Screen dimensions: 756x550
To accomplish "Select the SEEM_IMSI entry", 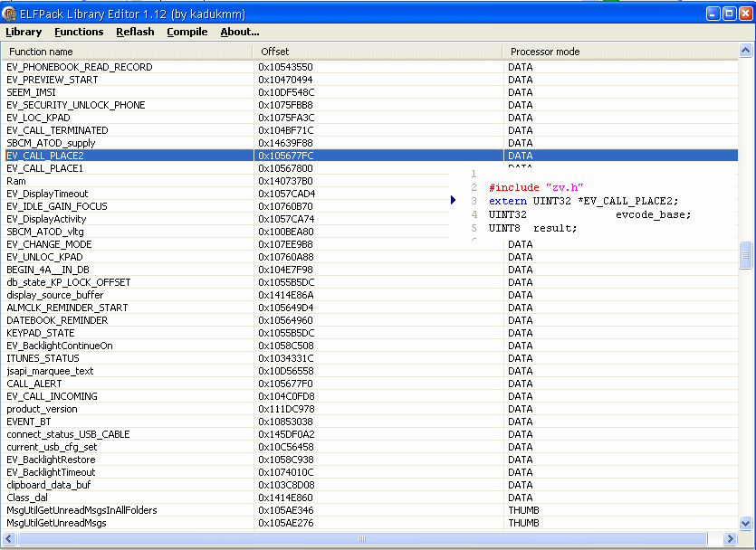I will click(x=369, y=92).
